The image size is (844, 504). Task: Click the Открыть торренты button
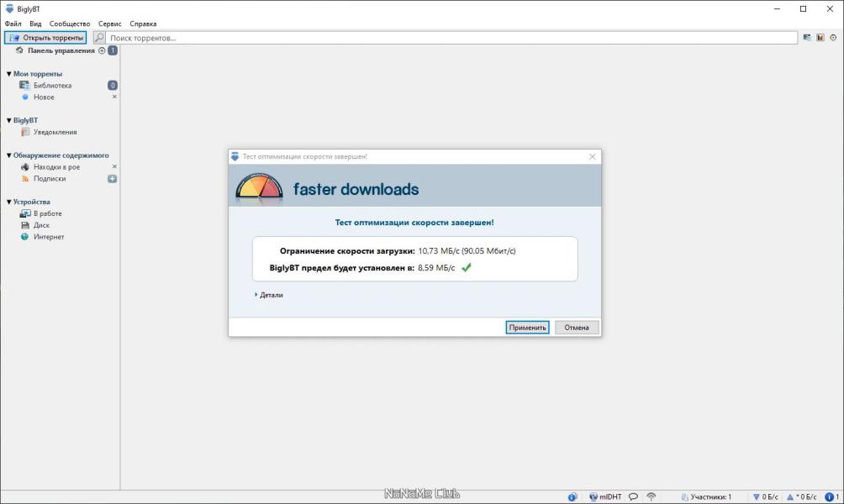point(45,38)
